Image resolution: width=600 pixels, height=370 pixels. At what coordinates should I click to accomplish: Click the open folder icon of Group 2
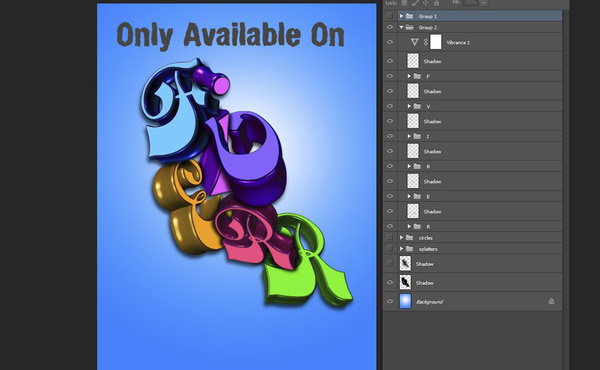[409, 27]
